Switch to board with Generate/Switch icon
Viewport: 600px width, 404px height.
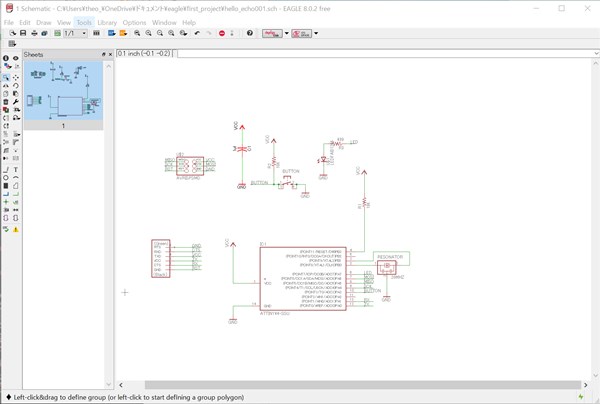coord(57,33)
